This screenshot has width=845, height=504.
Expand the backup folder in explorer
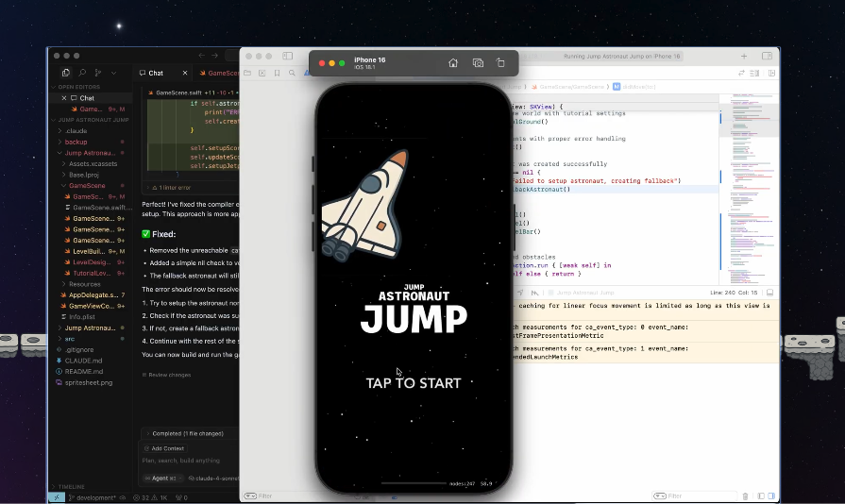pyautogui.click(x=76, y=142)
